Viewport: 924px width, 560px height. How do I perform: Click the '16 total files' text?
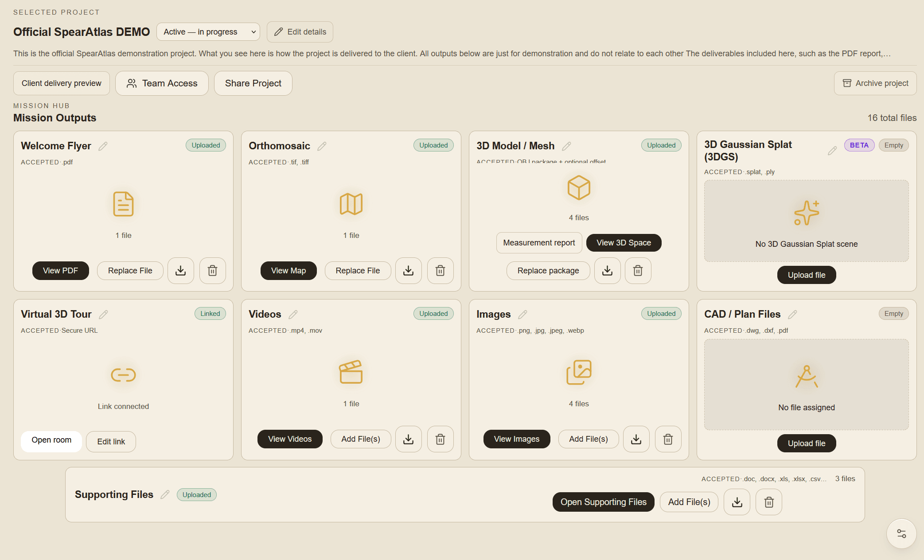[x=892, y=118]
